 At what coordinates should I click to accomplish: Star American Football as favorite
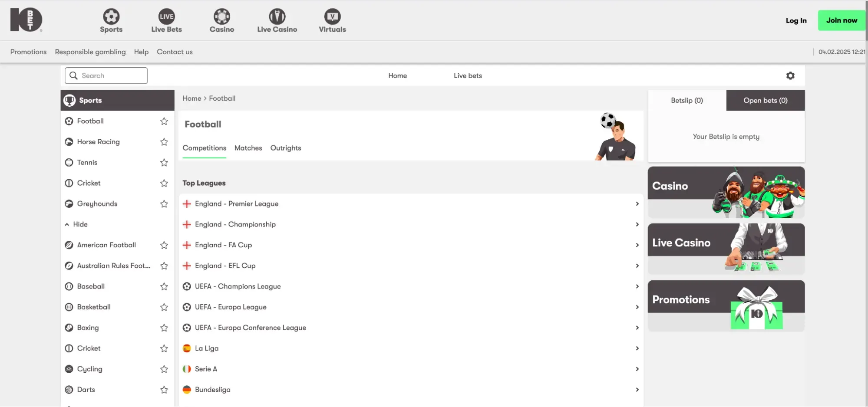coord(164,245)
